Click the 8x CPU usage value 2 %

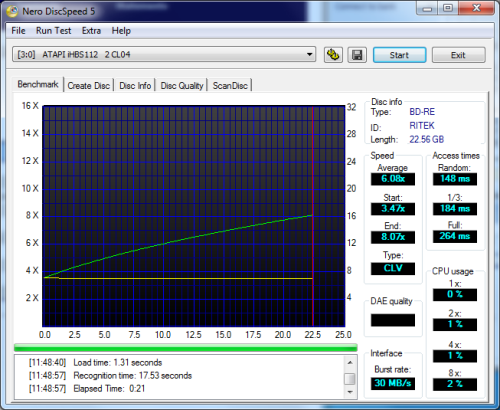[x=455, y=384]
